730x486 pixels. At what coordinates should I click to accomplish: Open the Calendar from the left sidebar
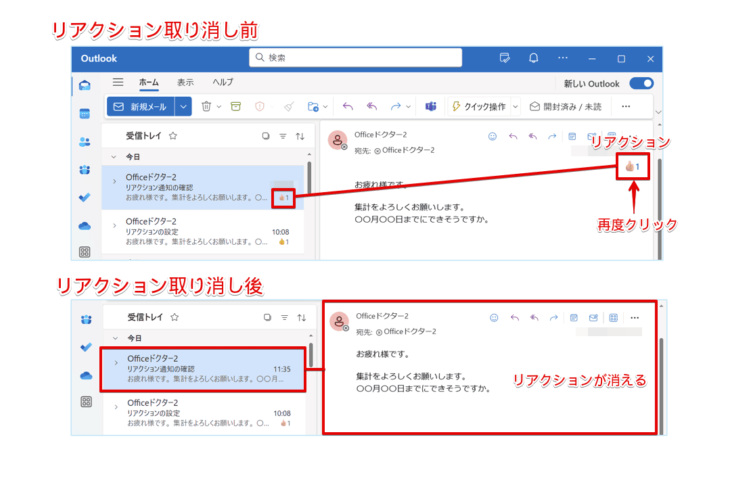pos(85,113)
